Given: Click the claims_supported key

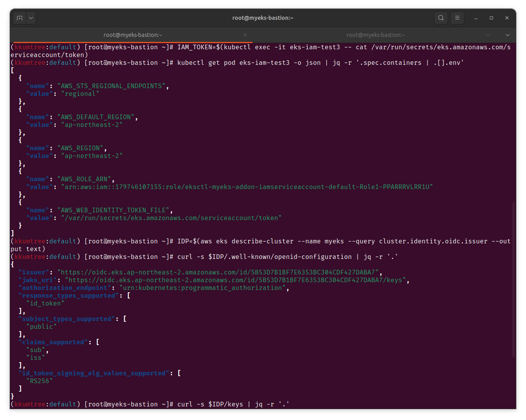Looking at the screenshot, I should (x=53, y=342).
